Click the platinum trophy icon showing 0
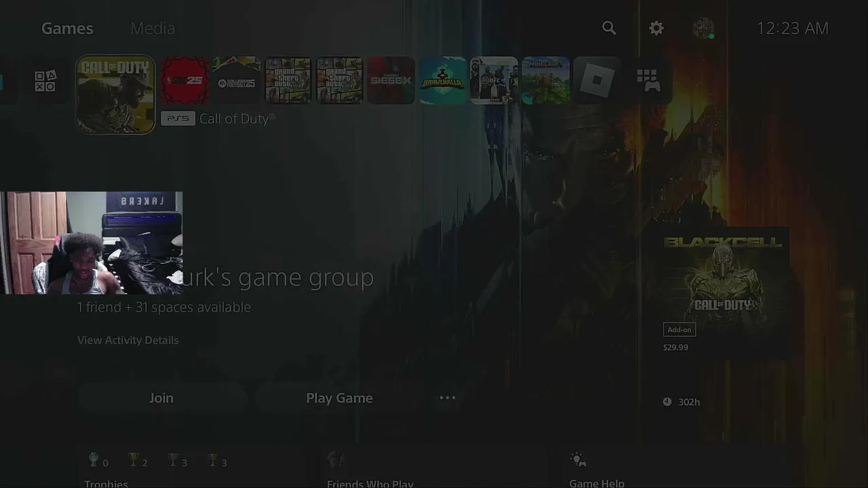 coord(94,460)
